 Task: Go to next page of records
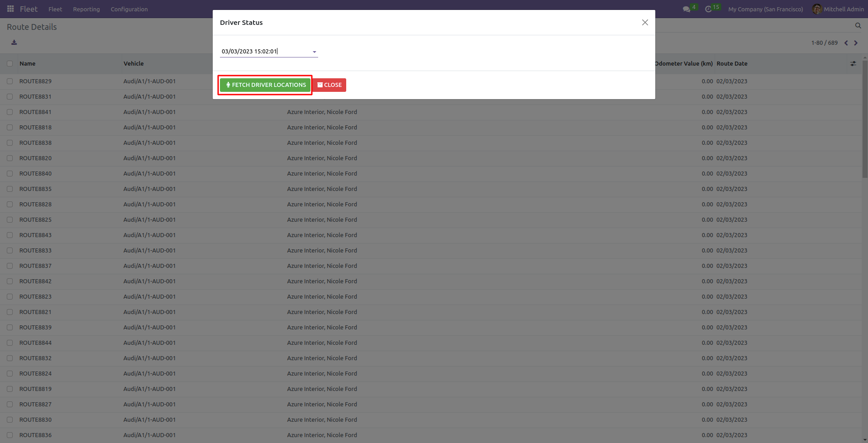tap(855, 43)
